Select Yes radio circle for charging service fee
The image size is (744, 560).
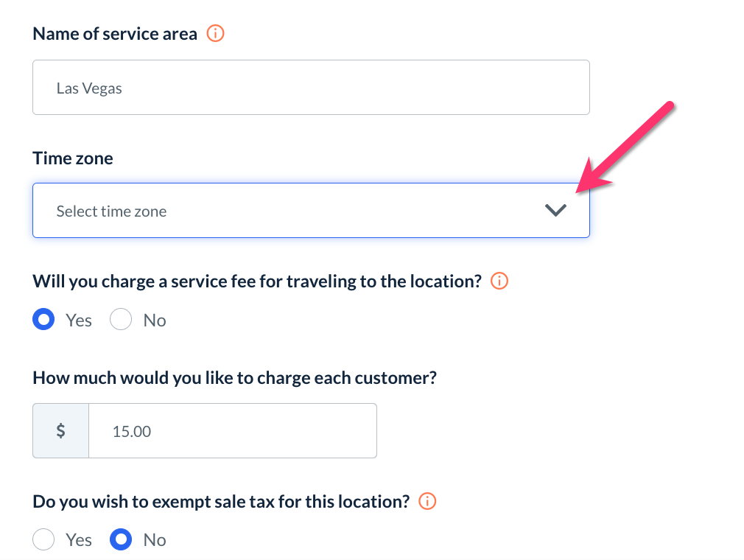point(44,321)
